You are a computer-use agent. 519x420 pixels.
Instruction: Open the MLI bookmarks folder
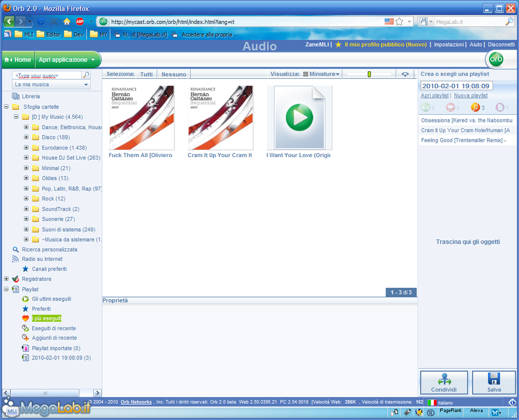coord(24,34)
